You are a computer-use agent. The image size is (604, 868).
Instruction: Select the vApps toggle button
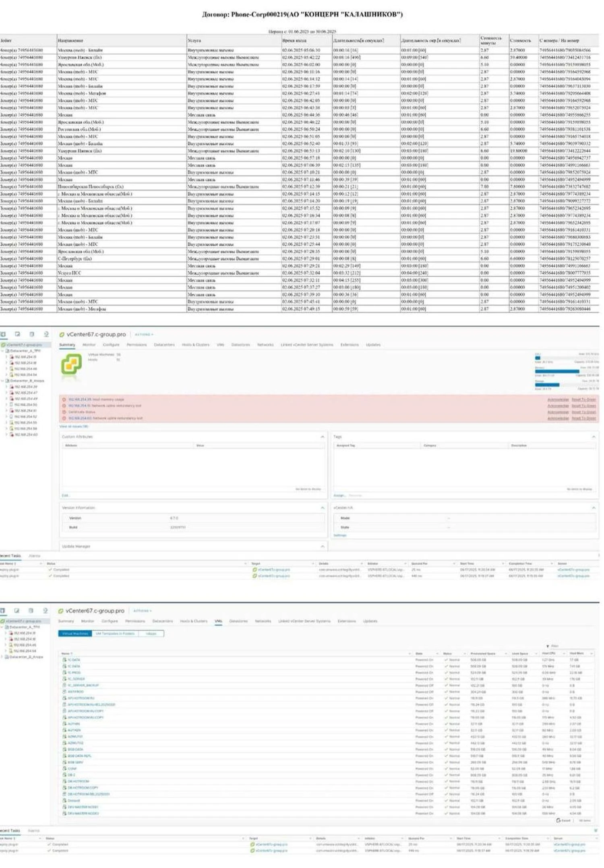[151, 634]
